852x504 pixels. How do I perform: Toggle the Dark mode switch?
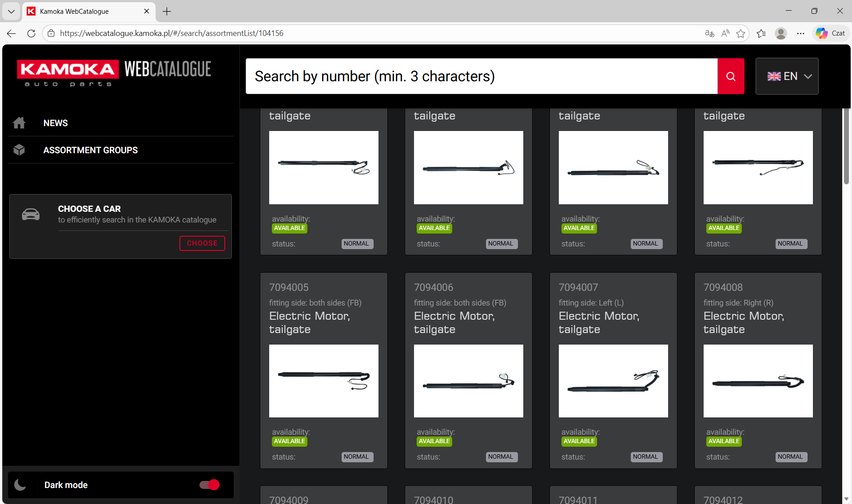point(209,485)
